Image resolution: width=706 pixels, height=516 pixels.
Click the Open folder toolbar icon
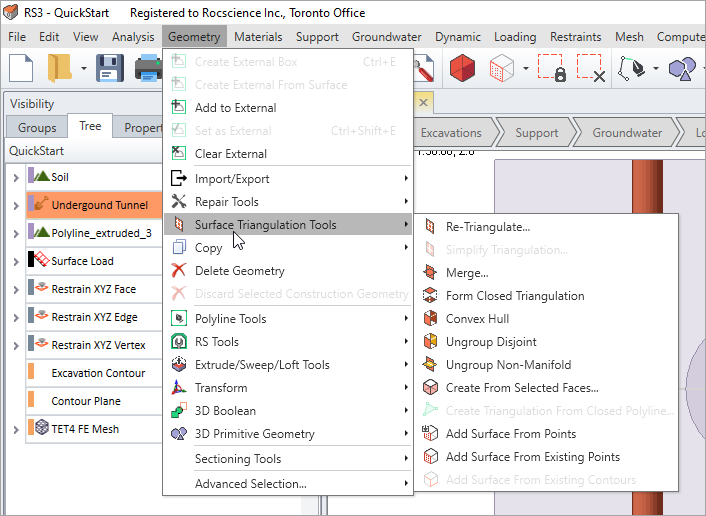click(x=59, y=68)
